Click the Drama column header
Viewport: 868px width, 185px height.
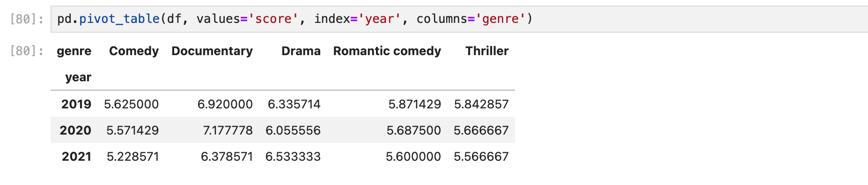pos(301,51)
